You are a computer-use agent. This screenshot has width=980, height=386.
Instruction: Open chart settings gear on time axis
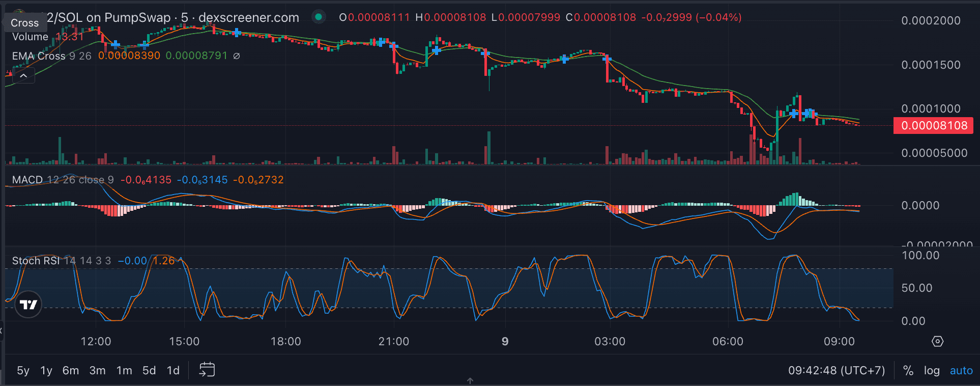pyautogui.click(x=937, y=341)
